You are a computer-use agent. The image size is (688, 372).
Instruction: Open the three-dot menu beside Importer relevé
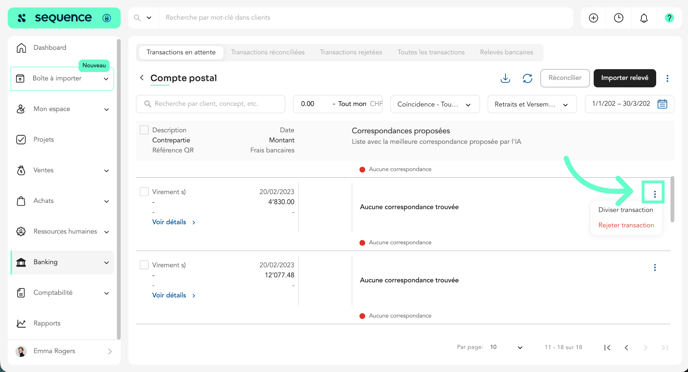pyautogui.click(x=667, y=78)
